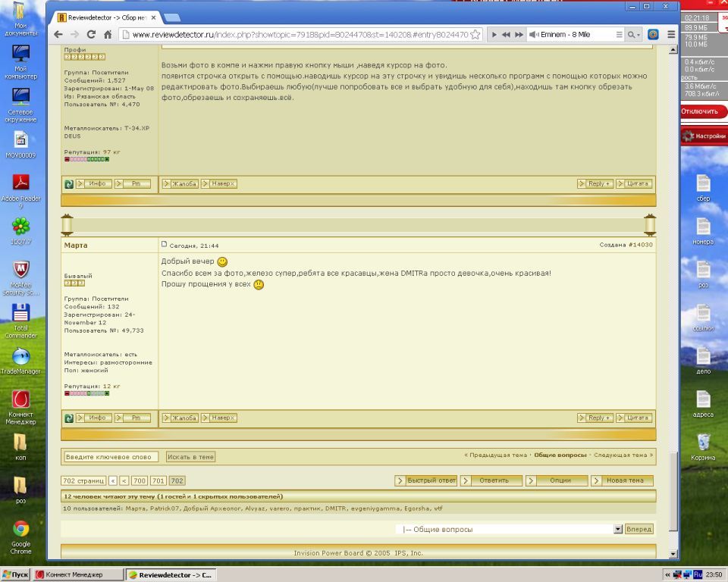728x582 pixels.
Task: Open the Chrome hamburger menu
Action: click(670, 35)
